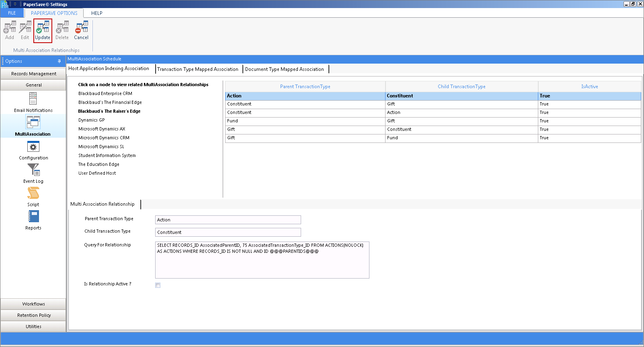Select Microsoft Dynamics CRM node

pos(104,138)
